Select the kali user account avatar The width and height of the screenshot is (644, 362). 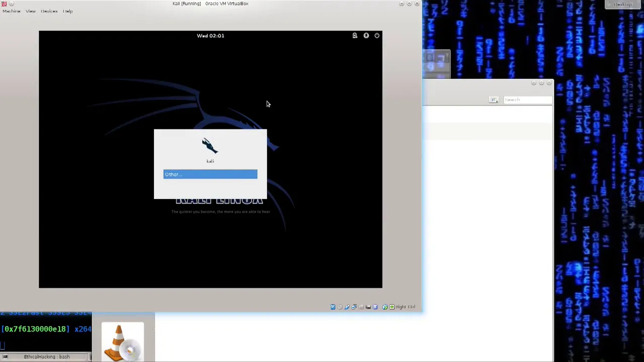(x=210, y=146)
